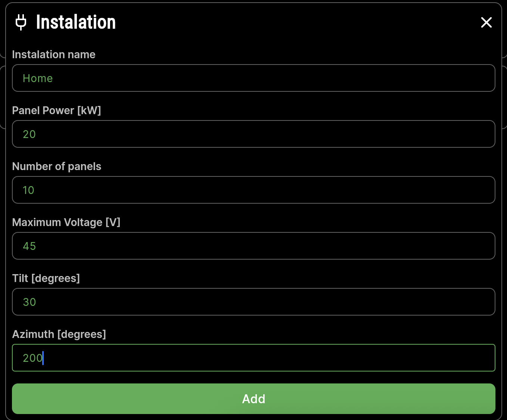Click the Panel Power field showing 20
This screenshot has height=420, width=507.
pos(253,134)
